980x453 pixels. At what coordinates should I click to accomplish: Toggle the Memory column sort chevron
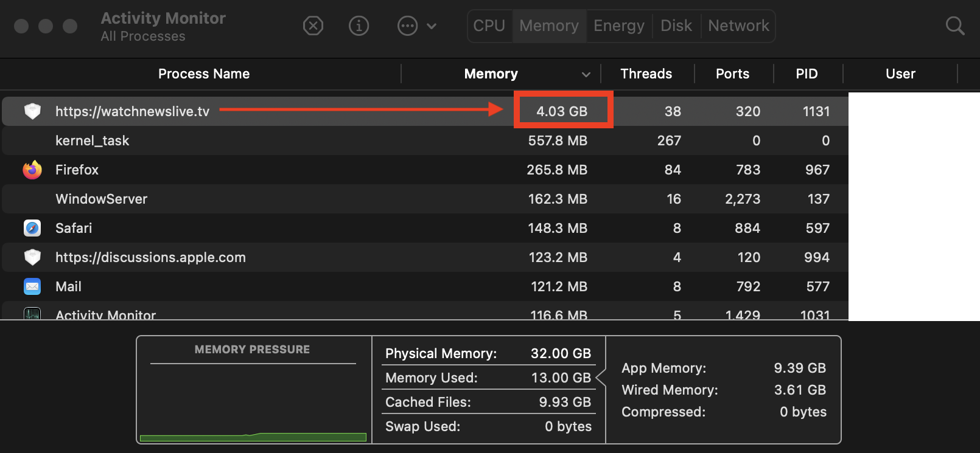click(x=586, y=74)
